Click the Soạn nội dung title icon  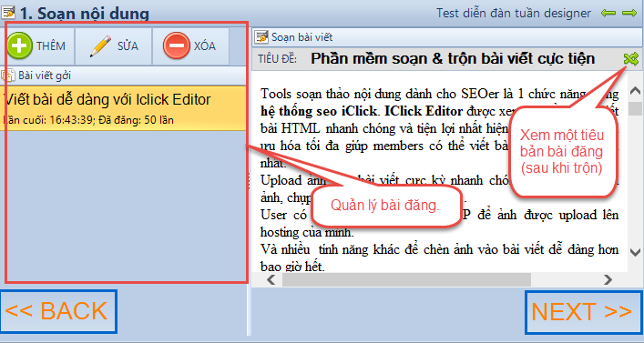pyautogui.click(x=8, y=13)
